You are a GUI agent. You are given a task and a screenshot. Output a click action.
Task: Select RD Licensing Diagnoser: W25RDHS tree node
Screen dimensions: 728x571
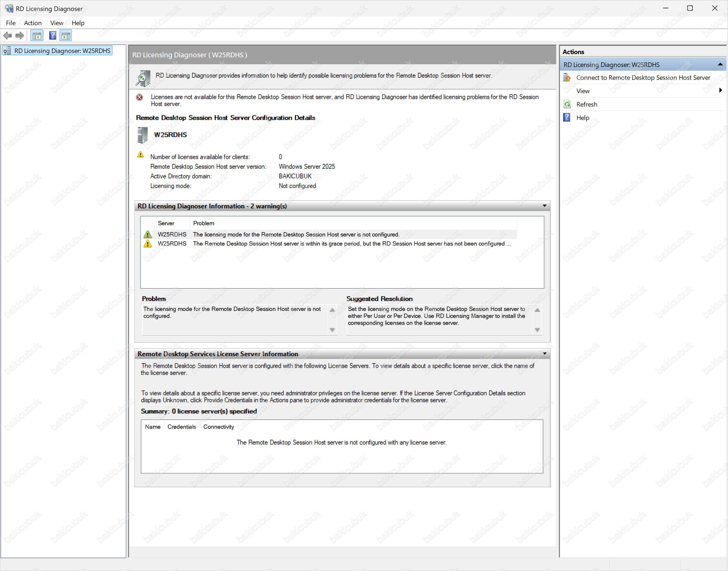pyautogui.click(x=62, y=51)
